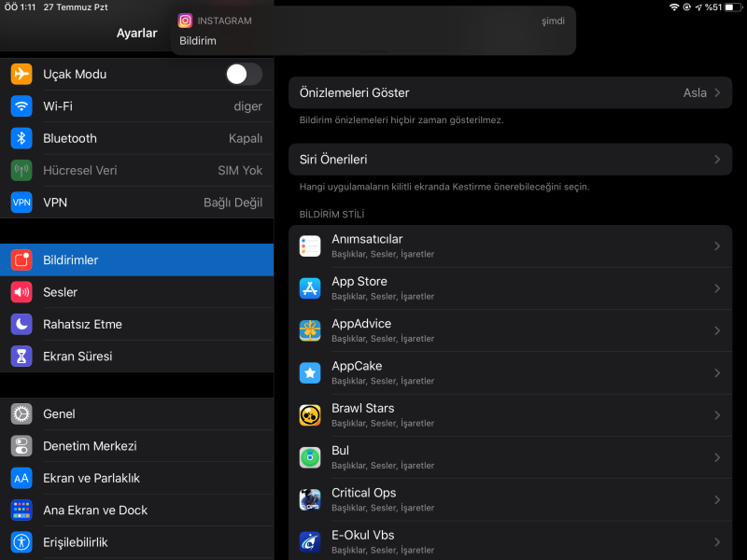747x560 pixels.
Task: Open Ekran Süresi settings
Action: tap(136, 357)
